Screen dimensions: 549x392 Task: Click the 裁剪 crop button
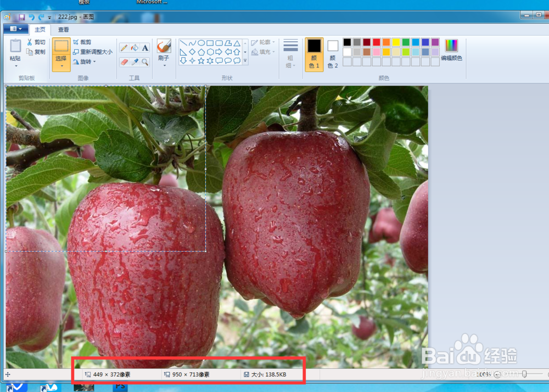[x=82, y=42]
